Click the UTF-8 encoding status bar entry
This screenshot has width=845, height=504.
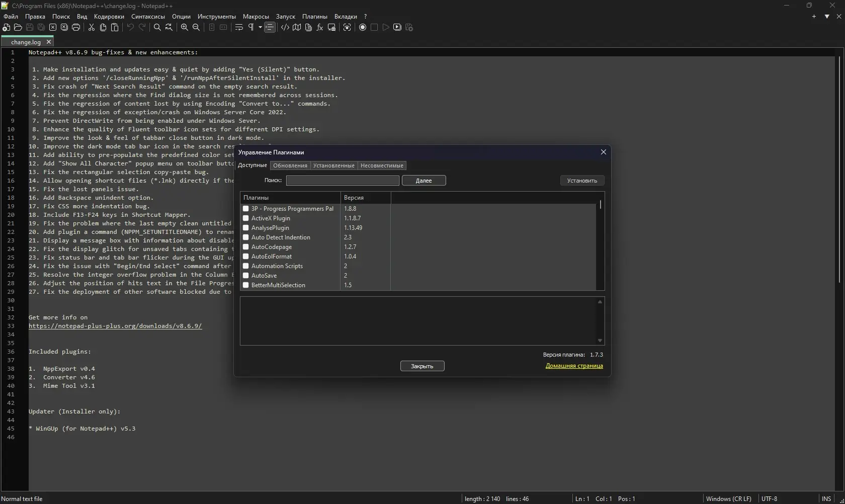(770, 499)
